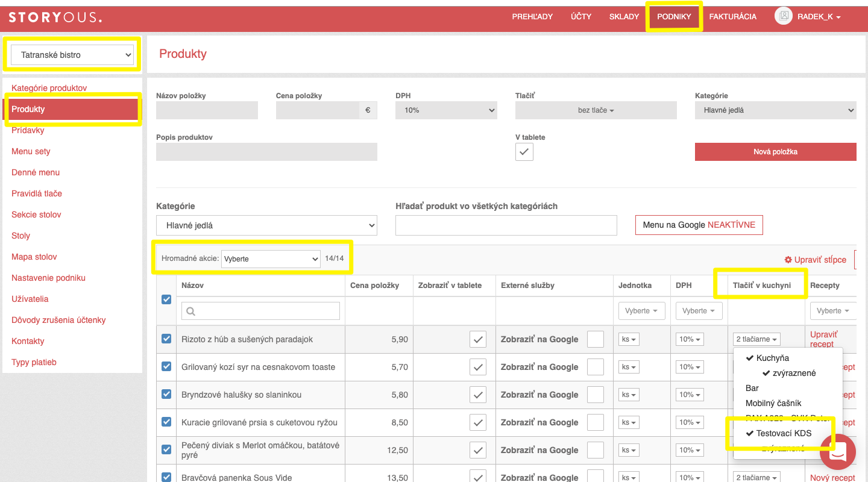Click the Nová položka button
This screenshot has height=482, width=868.
pos(776,152)
